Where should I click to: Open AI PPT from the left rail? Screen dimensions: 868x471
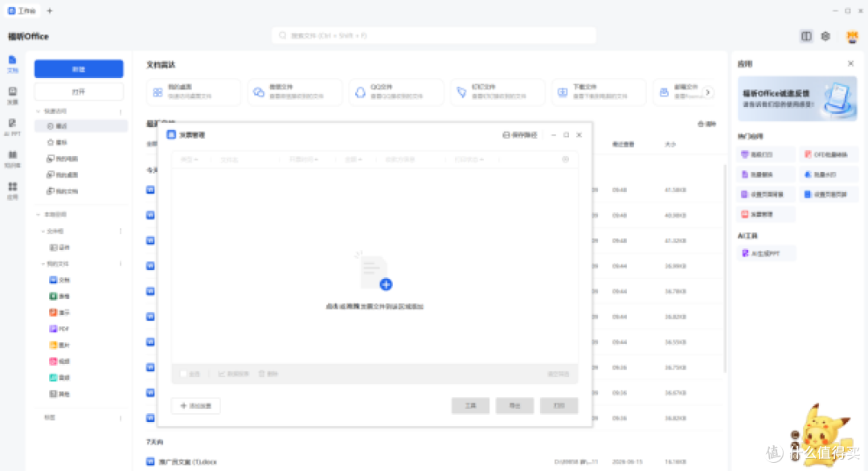coord(12,127)
